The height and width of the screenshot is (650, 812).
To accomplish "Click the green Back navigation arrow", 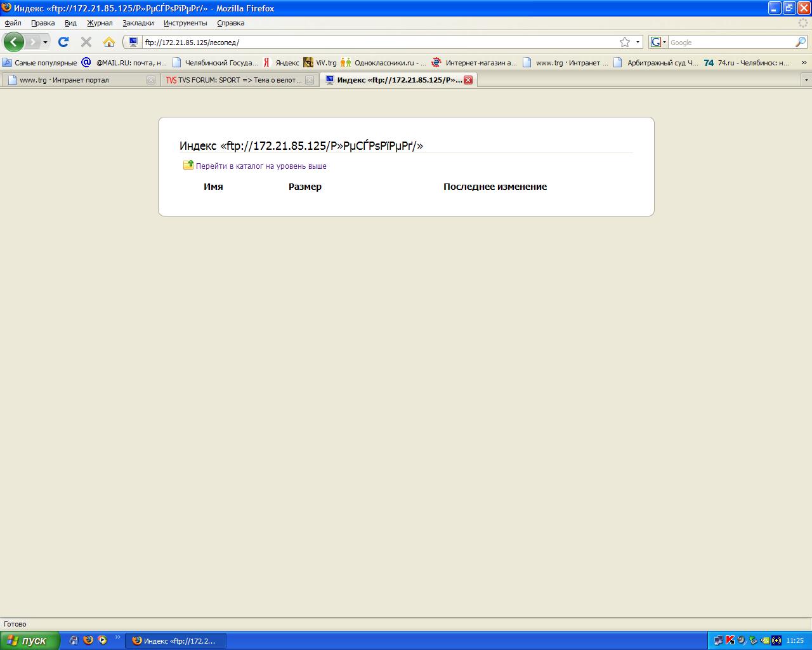I will pyautogui.click(x=14, y=42).
